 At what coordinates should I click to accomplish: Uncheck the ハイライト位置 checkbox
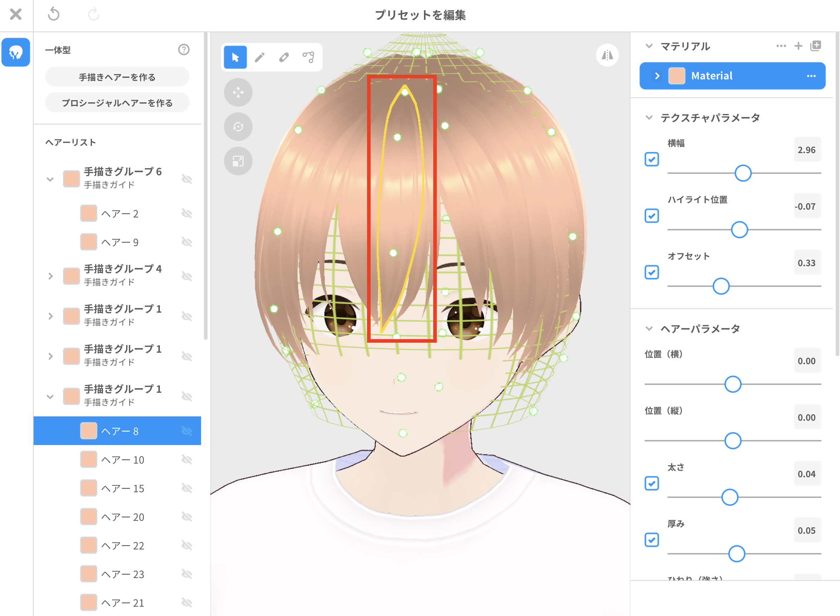pos(652,215)
